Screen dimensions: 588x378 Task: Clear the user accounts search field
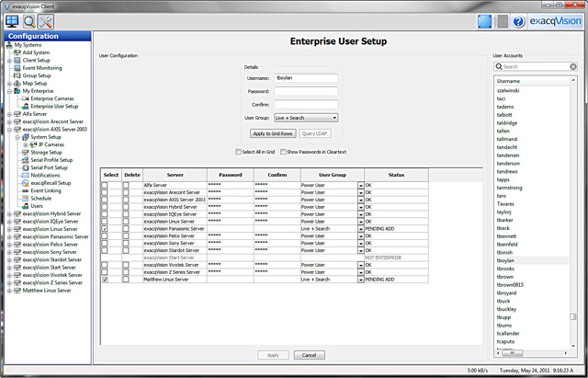[x=572, y=67]
